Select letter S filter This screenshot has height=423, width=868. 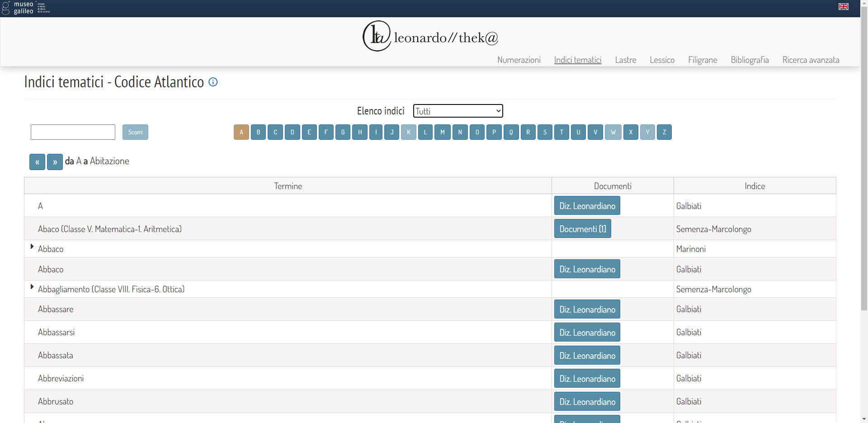coord(545,132)
